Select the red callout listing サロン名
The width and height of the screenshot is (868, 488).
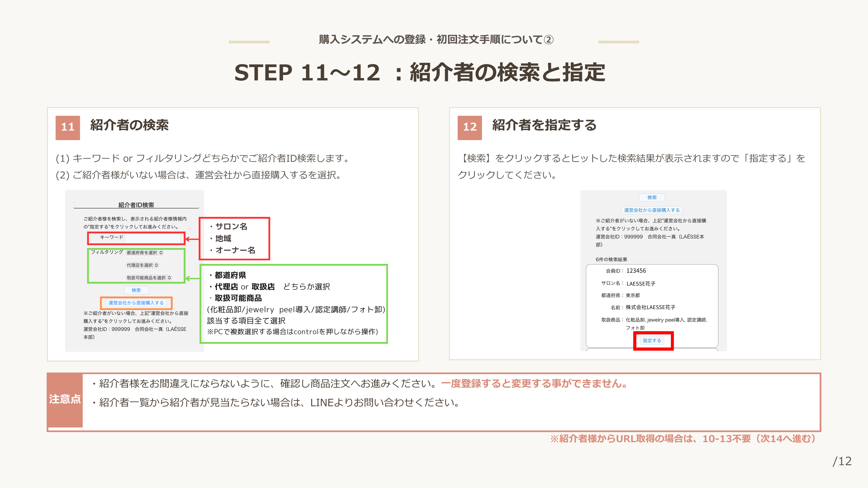click(235, 238)
